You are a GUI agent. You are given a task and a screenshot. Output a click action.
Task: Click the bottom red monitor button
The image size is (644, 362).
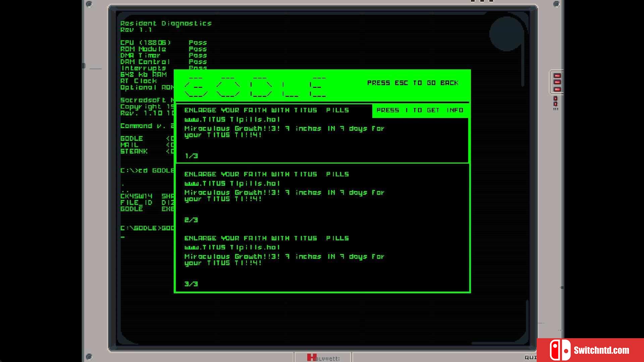(557, 89)
